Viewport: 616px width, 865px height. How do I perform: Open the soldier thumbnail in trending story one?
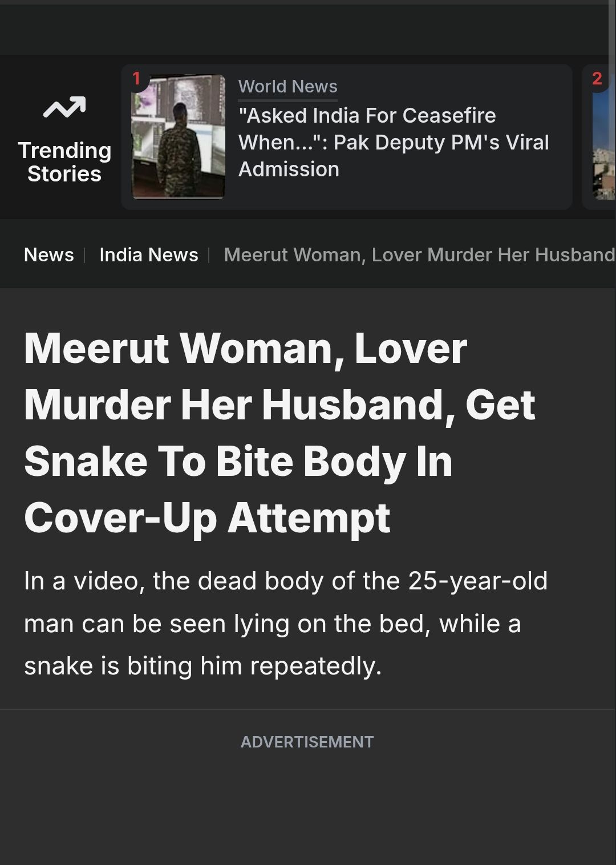pos(179,137)
